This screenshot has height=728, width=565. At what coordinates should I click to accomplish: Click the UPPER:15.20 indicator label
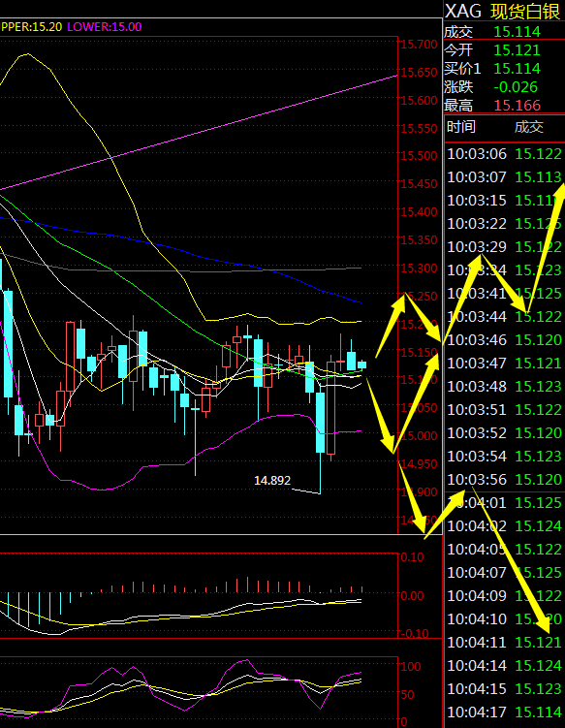click(x=31, y=27)
